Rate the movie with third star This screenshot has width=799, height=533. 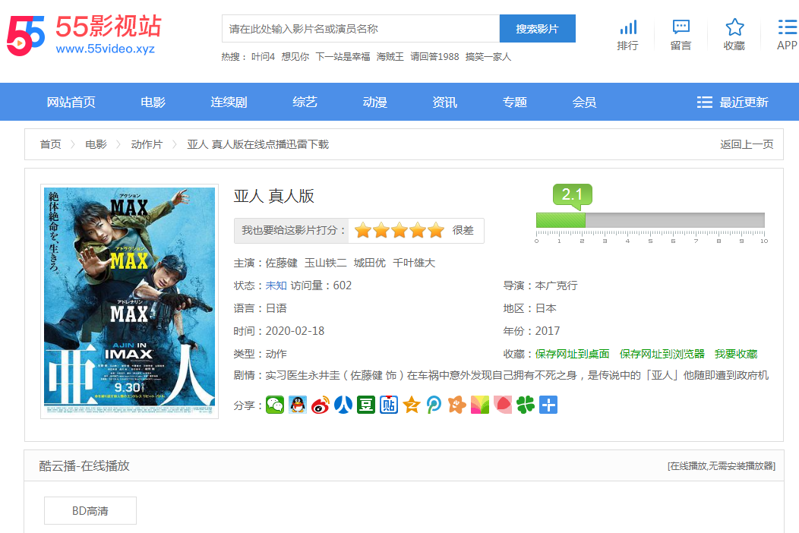[400, 230]
